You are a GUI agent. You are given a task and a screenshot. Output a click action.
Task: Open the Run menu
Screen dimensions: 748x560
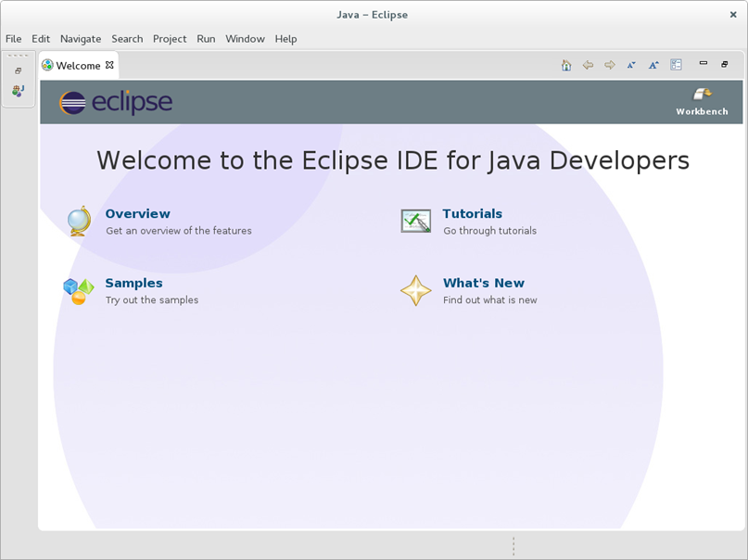point(206,39)
